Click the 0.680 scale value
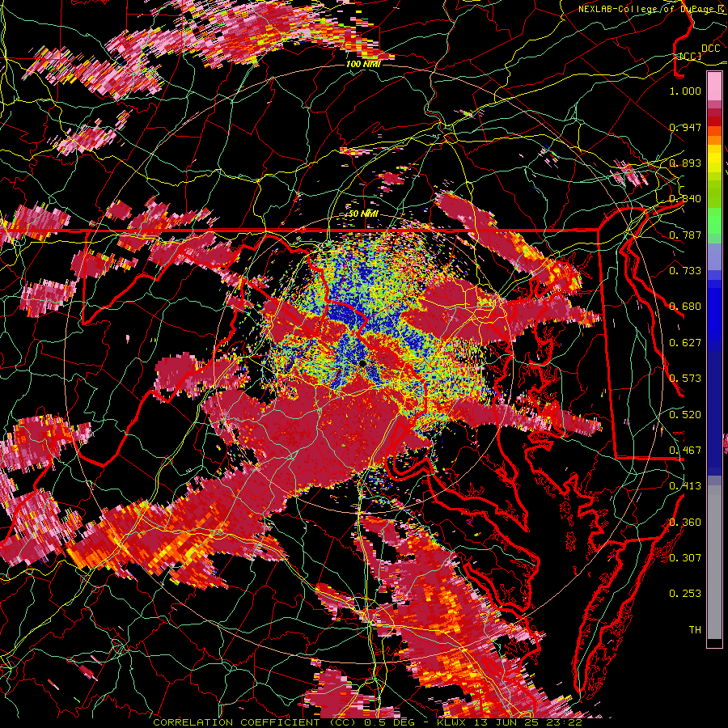Image resolution: width=728 pixels, height=728 pixels. pos(685,307)
